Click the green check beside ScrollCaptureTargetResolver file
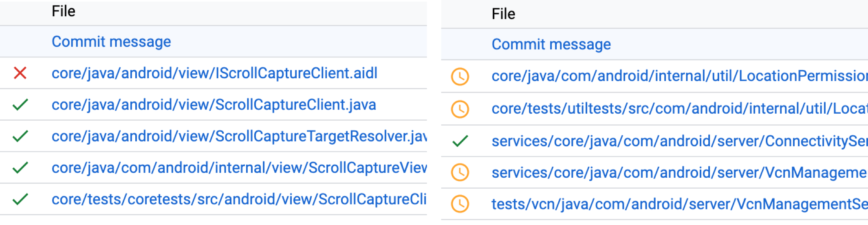This screenshot has width=868, height=225. click(20, 136)
